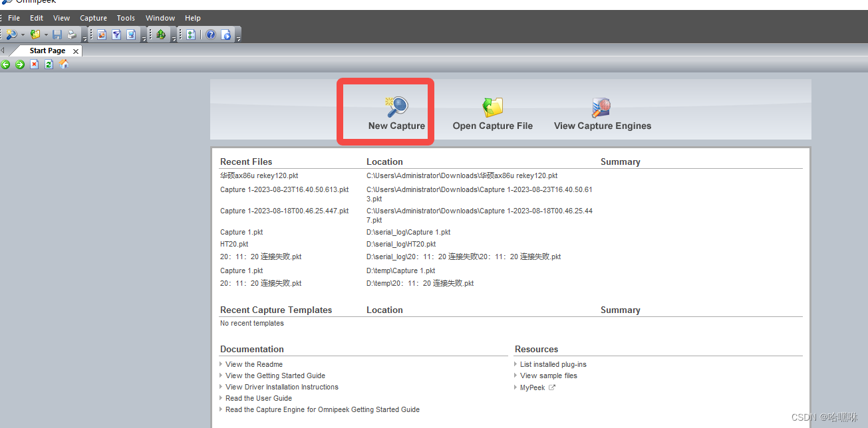Click the large New Capture magnifier on Start Page
868x428 pixels.
click(x=397, y=106)
